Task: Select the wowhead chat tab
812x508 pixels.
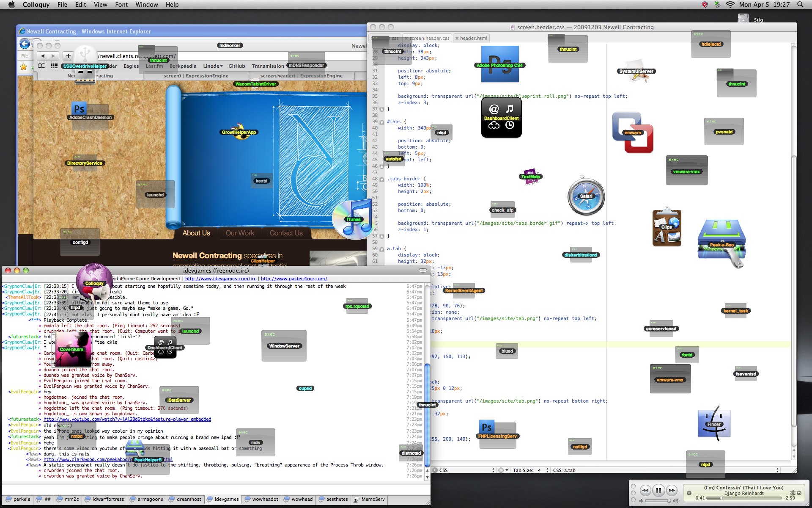Action: [x=298, y=500]
